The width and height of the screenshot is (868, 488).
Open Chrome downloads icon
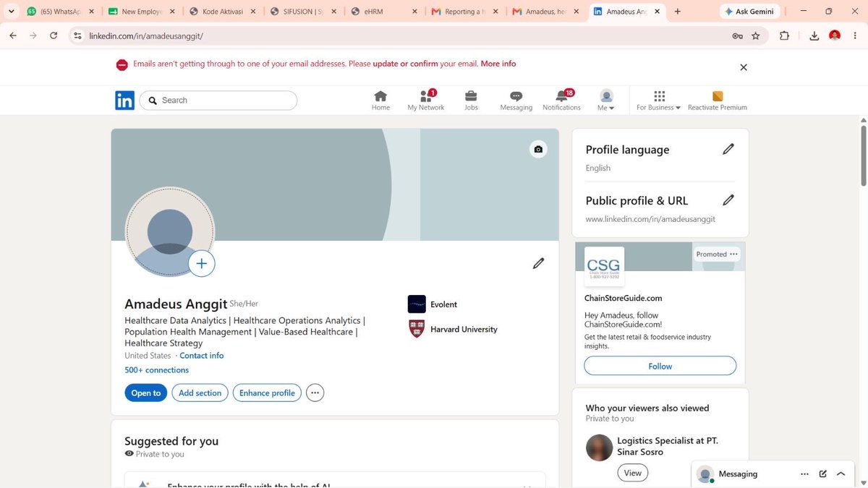[814, 35]
